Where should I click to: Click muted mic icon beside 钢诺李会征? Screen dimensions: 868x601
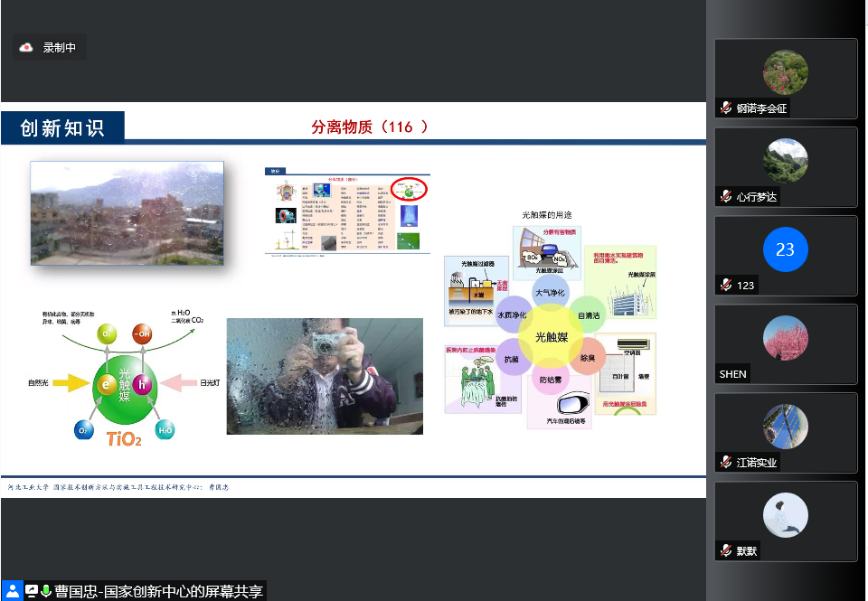pos(725,108)
